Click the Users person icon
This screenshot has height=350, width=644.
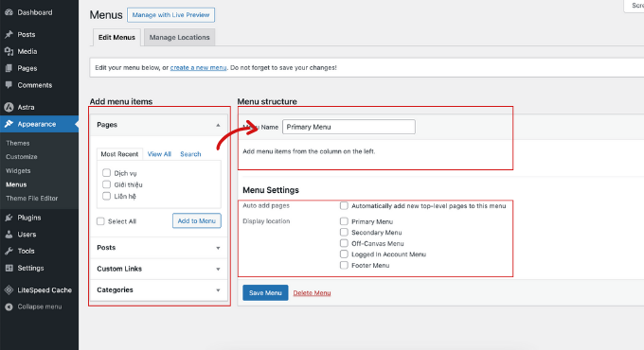coord(9,235)
